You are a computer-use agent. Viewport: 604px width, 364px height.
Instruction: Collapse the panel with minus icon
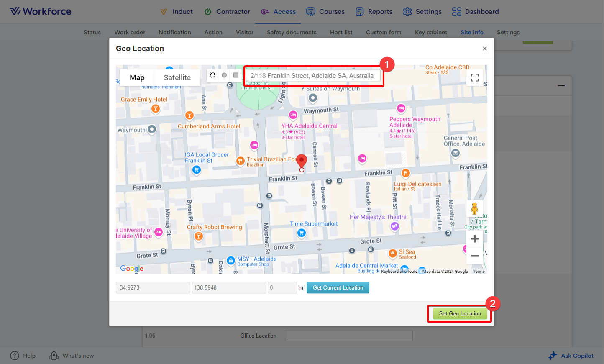(x=561, y=86)
